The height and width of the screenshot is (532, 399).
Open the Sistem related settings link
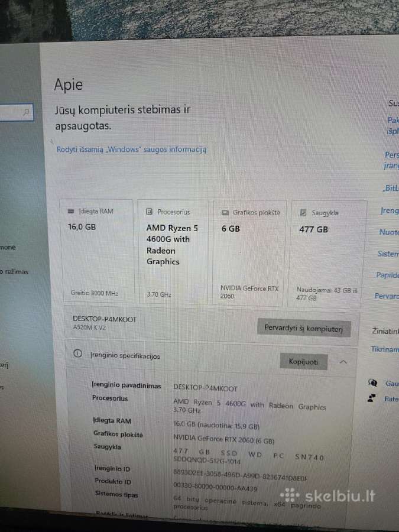(x=388, y=254)
